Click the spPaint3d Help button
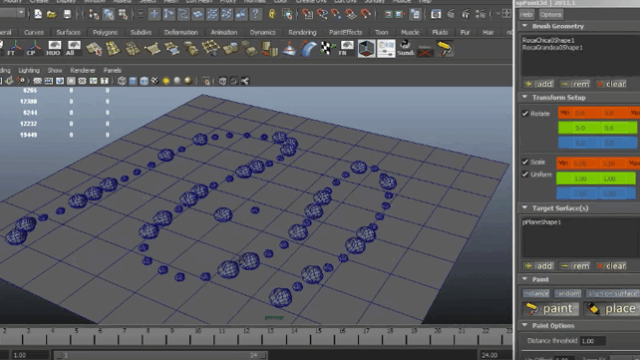This screenshot has width=640, height=360. 526,15
